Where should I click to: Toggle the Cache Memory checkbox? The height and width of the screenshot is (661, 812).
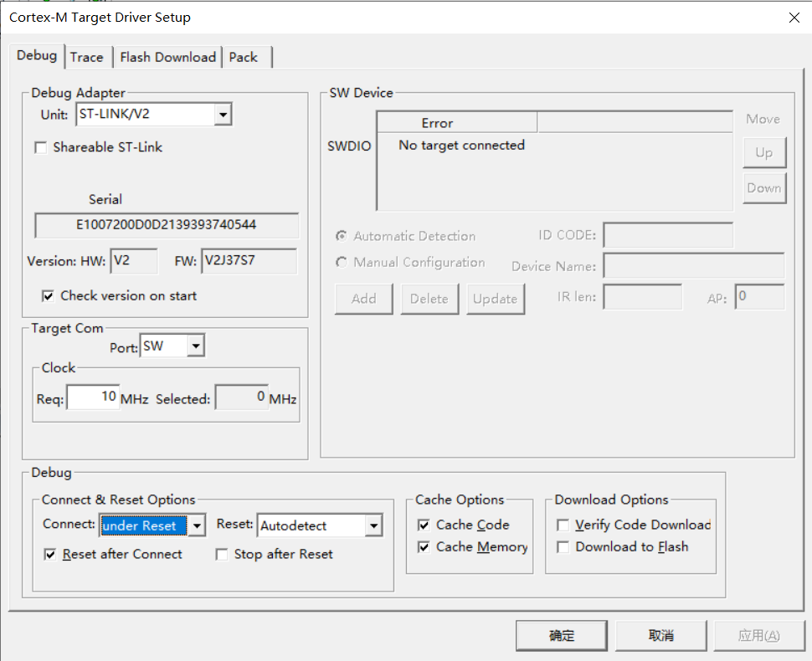coord(424,547)
